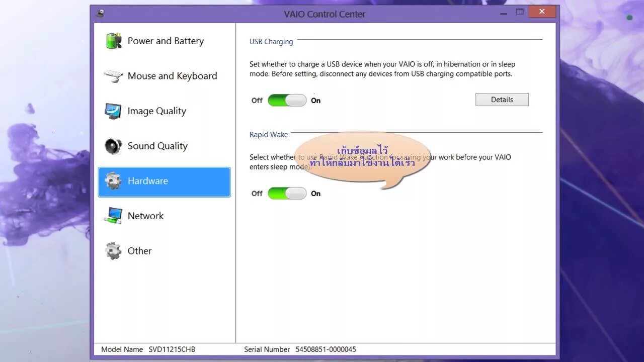Select the Sound Quality speaker icon
The image size is (644, 362).
click(113, 146)
